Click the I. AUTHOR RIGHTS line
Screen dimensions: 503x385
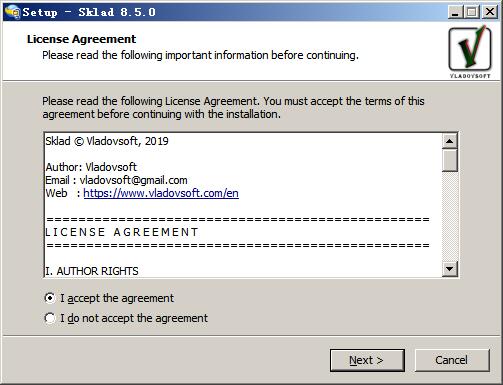click(92, 271)
